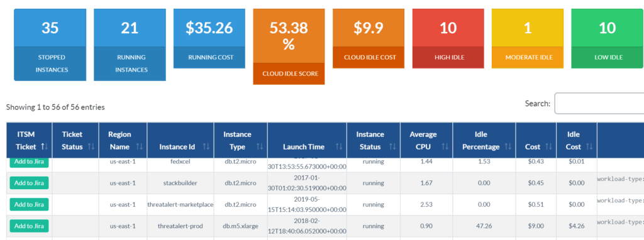The image size is (644, 240).
Task: Click Add to Jira for fedxcel row
Action: (x=29, y=162)
